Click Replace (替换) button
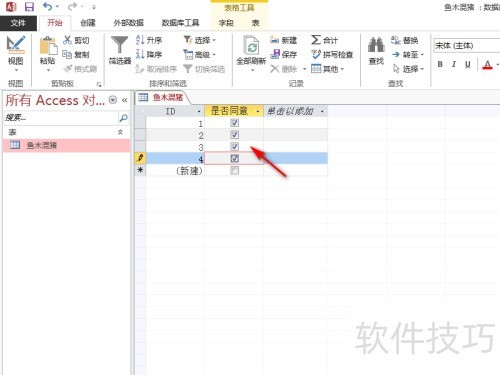This screenshot has width=500, height=375. (405, 40)
